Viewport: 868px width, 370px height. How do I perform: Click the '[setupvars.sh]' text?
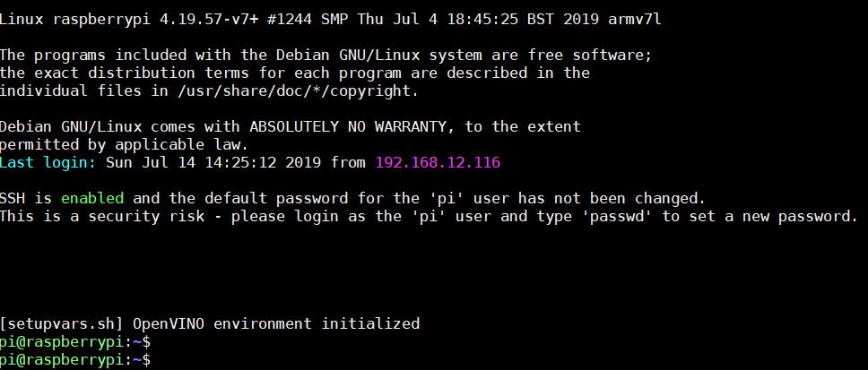point(62,323)
